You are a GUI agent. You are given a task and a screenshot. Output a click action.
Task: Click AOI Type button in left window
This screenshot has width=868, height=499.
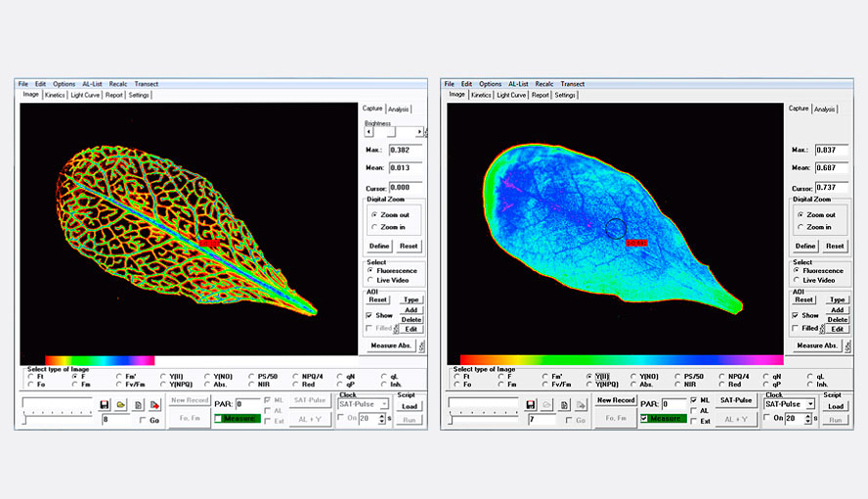coord(411,299)
